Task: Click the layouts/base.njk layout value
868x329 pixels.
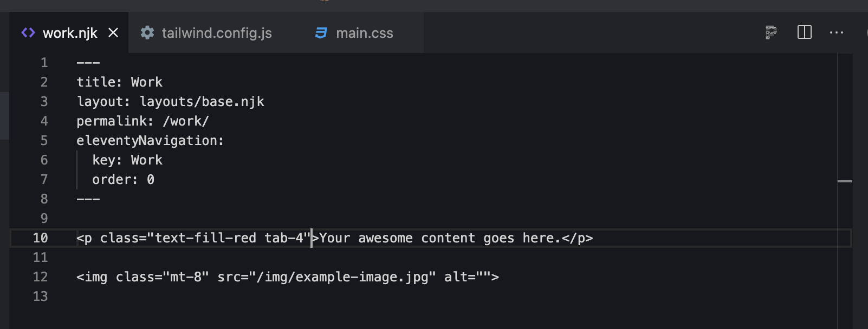Action: [201, 101]
